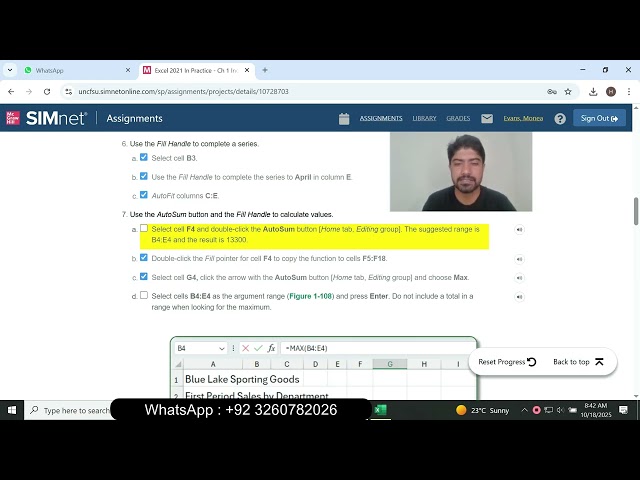The width and height of the screenshot is (640, 480).
Task: Click the simnetonline URL address field
Action: click(x=183, y=91)
